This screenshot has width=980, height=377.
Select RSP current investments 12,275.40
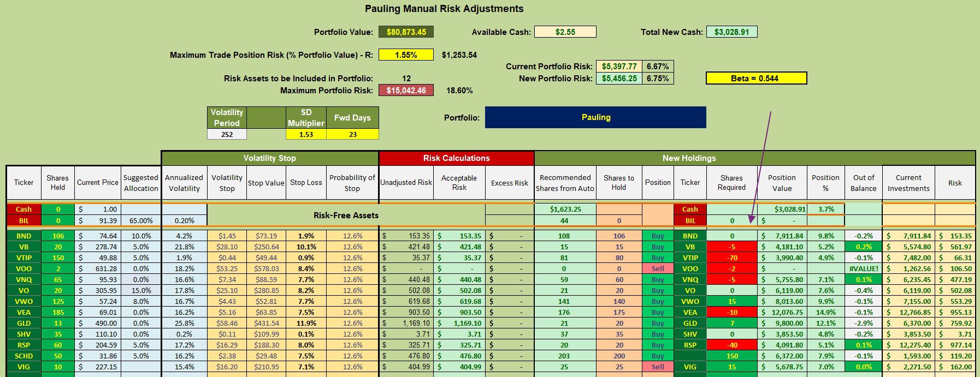pos(908,345)
